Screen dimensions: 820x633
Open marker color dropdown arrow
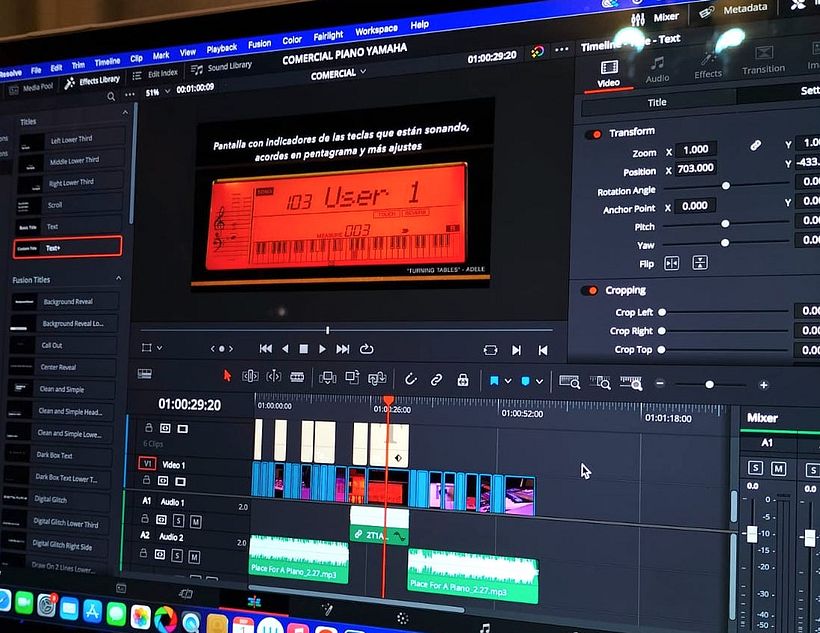539,382
